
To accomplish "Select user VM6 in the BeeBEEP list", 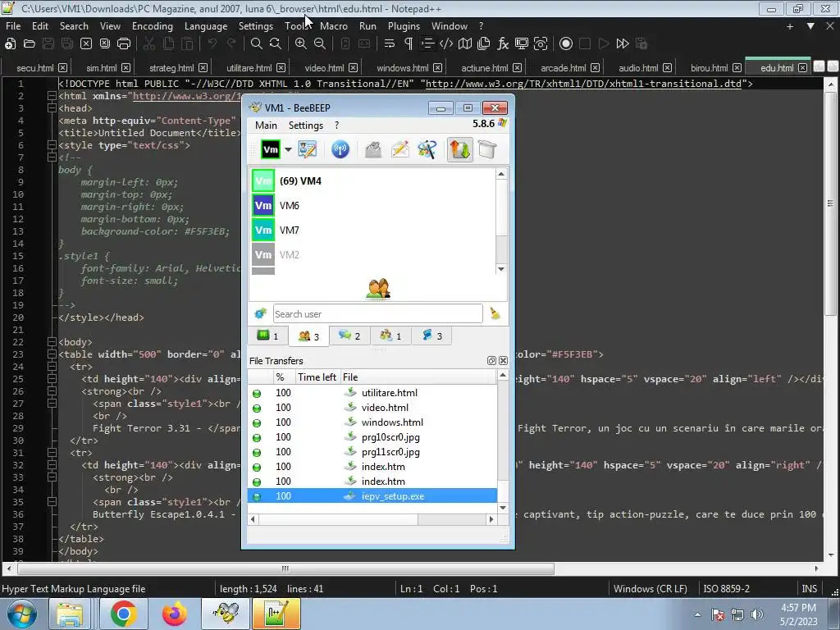I will click(373, 206).
